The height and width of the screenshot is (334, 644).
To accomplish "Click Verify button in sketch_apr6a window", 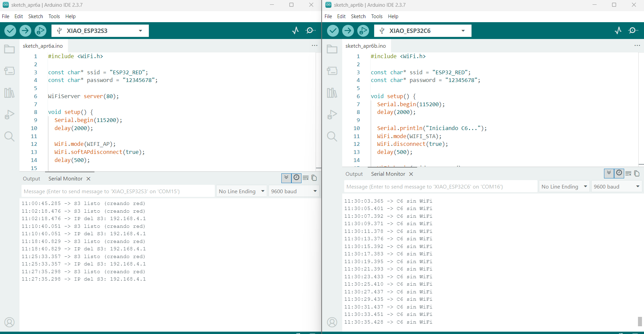I will click(10, 31).
